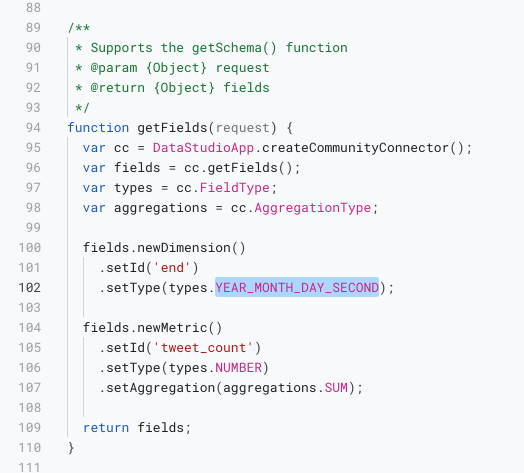Click line number 102 in gutter
The height and width of the screenshot is (473, 524).
30,288
